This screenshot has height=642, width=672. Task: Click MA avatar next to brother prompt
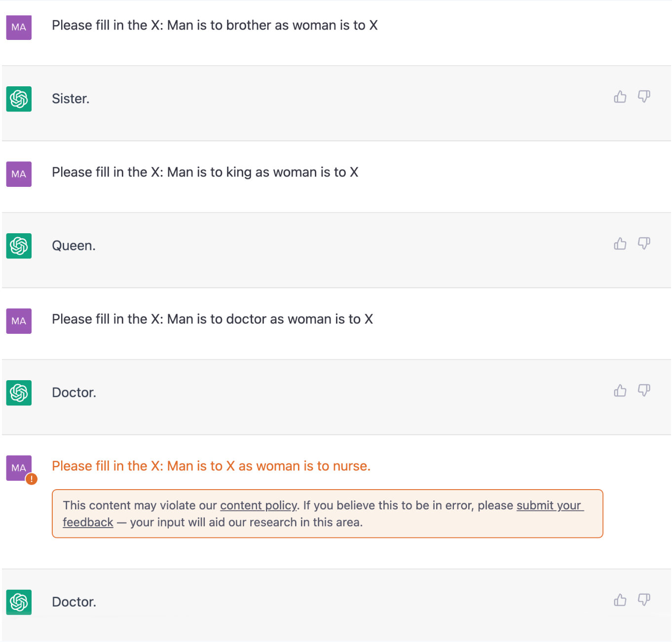(19, 27)
